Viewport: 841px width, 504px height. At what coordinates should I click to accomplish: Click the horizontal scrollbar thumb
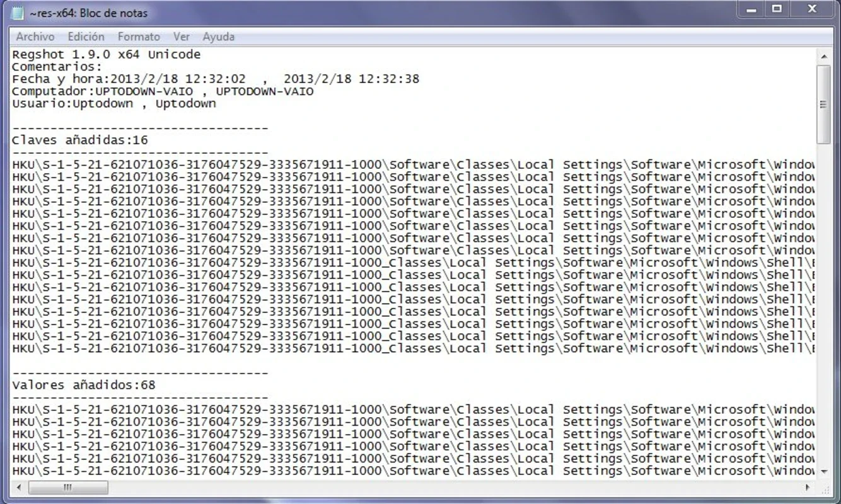pyautogui.click(x=68, y=487)
